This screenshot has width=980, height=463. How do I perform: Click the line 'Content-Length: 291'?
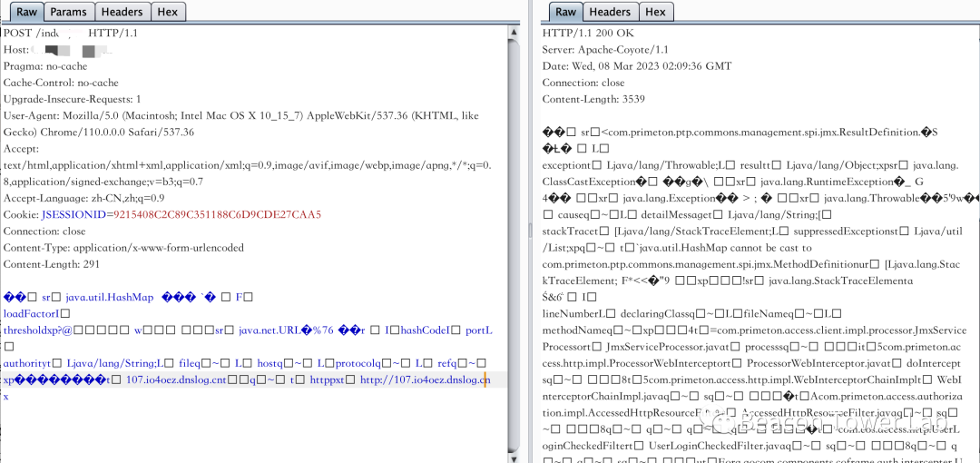51,264
